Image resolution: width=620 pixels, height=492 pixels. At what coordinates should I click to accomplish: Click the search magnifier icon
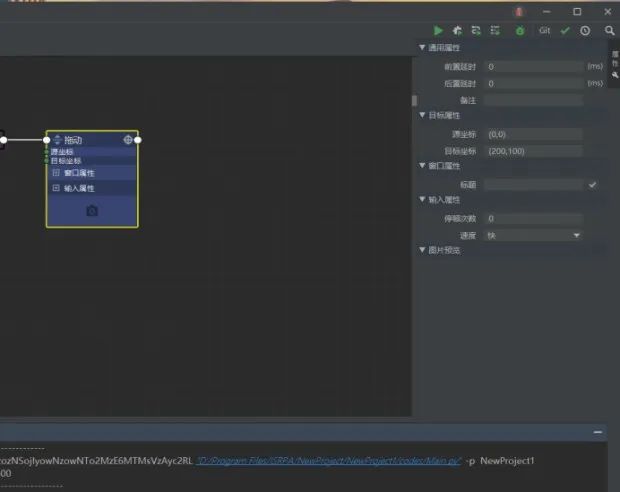(x=609, y=31)
